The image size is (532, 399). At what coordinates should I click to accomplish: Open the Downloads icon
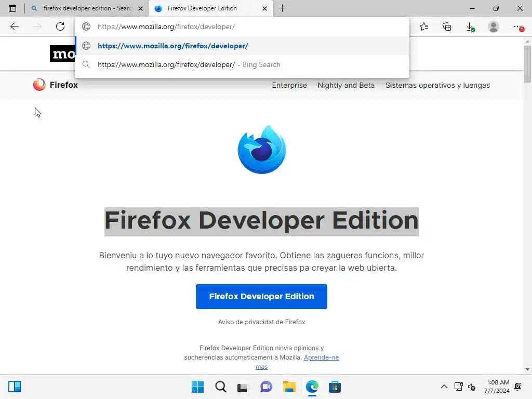[470, 27]
